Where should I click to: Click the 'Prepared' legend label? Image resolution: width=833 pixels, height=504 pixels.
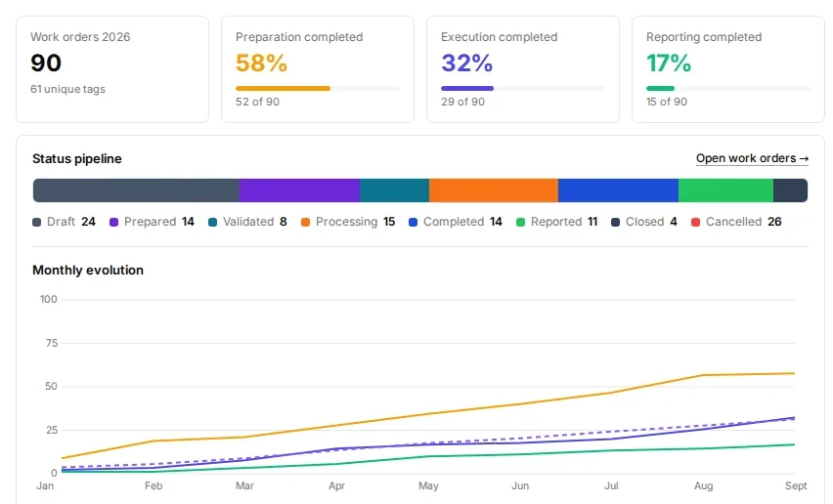[x=150, y=222]
